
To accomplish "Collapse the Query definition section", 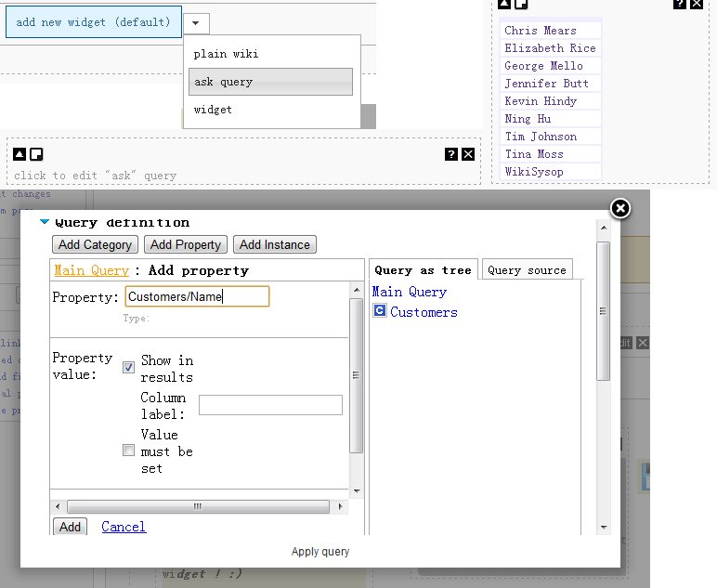I will 45,222.
